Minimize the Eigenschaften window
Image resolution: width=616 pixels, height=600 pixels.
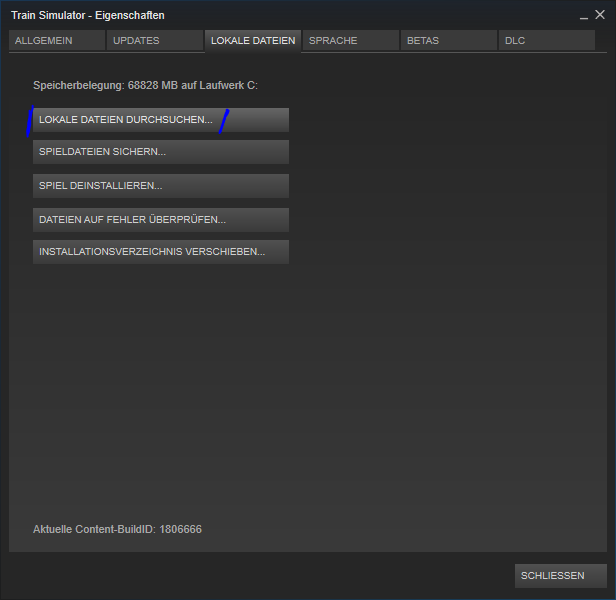(584, 16)
